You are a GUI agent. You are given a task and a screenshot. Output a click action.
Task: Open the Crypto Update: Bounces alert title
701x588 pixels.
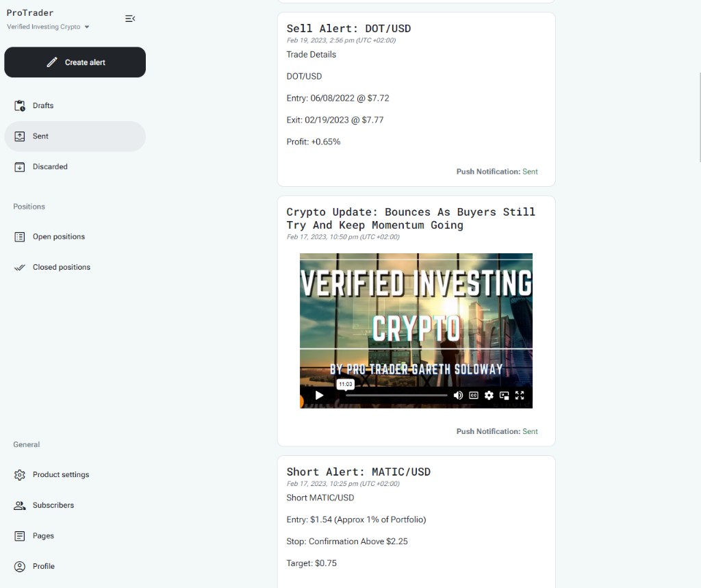click(411, 218)
